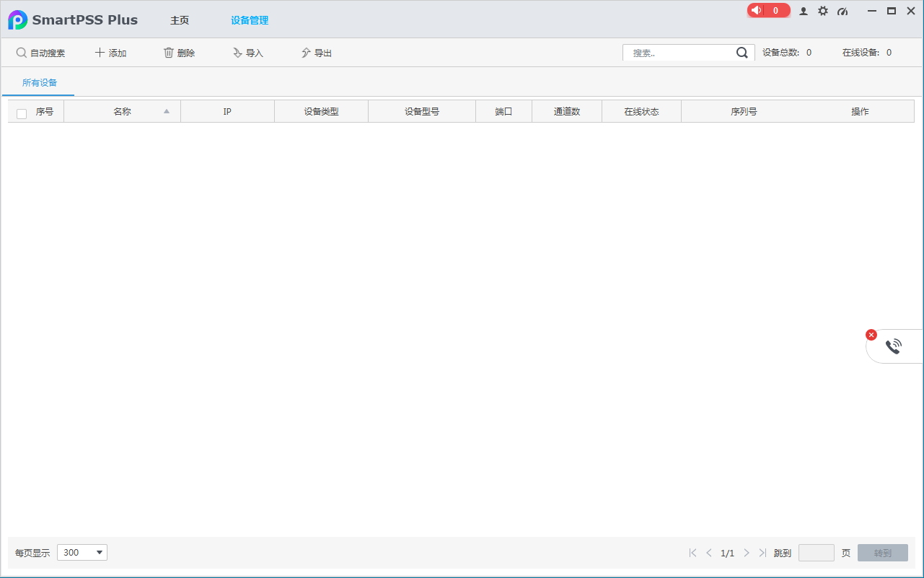Screen dimensions: 924x578
Task: Click 导出 to export devices
Action: tap(317, 53)
